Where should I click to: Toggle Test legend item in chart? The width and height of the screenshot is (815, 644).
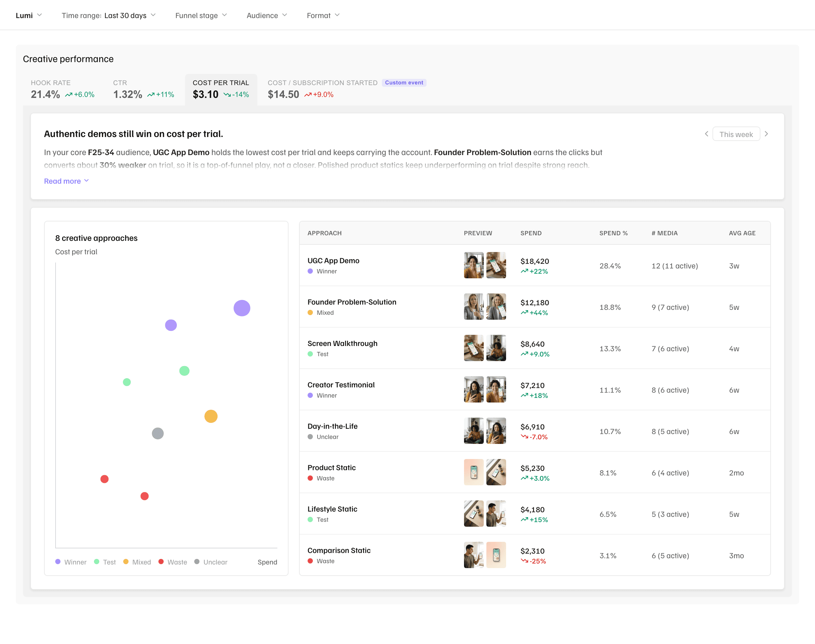[105, 562]
